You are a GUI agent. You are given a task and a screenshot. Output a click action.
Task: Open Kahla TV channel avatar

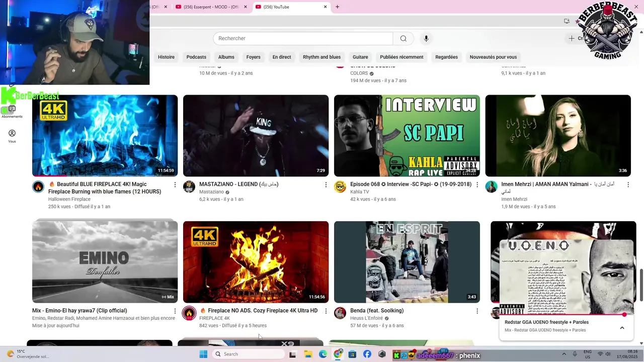(x=340, y=187)
